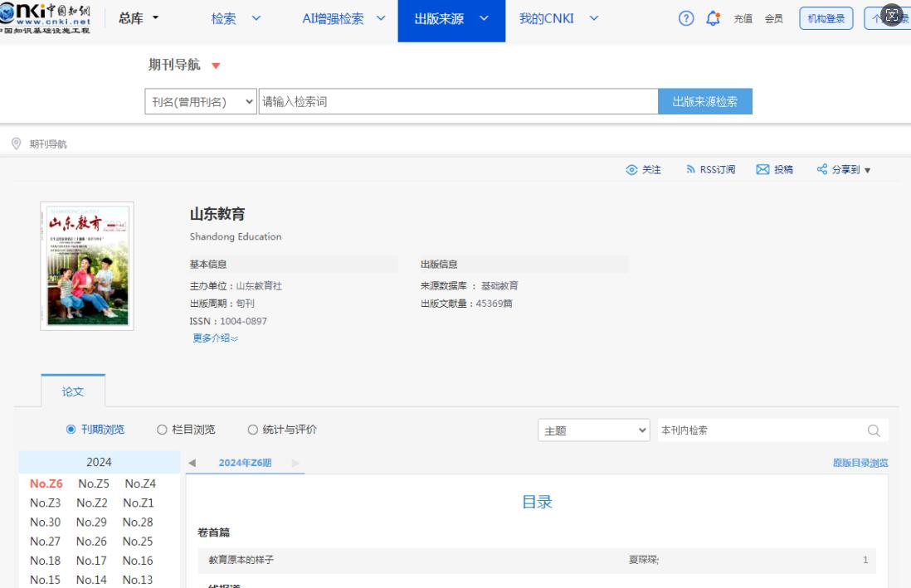Expand the 我的CNKI menu chevron

pyautogui.click(x=594, y=18)
